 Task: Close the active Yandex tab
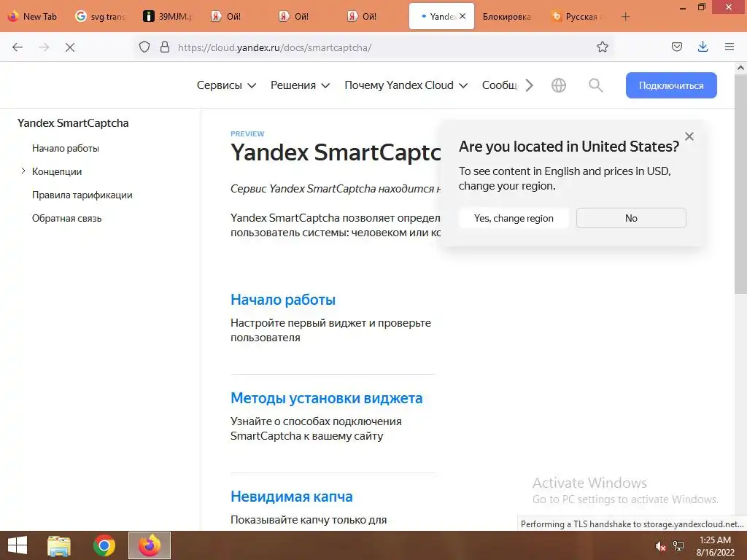click(x=462, y=16)
